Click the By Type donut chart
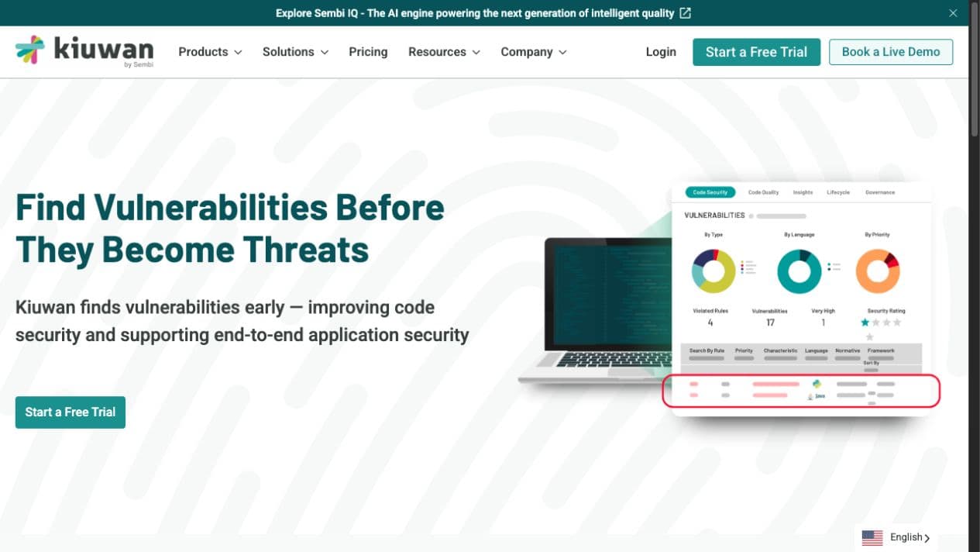Image resolution: width=980 pixels, height=552 pixels. click(x=714, y=271)
